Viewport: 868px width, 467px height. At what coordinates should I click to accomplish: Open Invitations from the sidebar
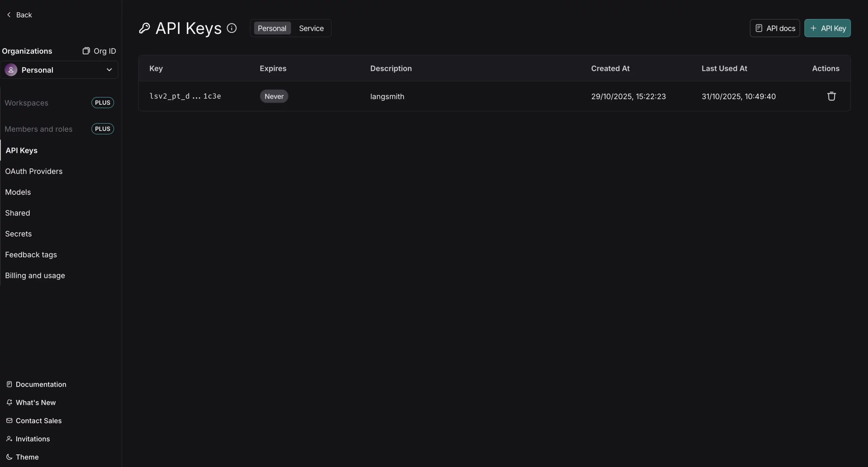(x=33, y=439)
